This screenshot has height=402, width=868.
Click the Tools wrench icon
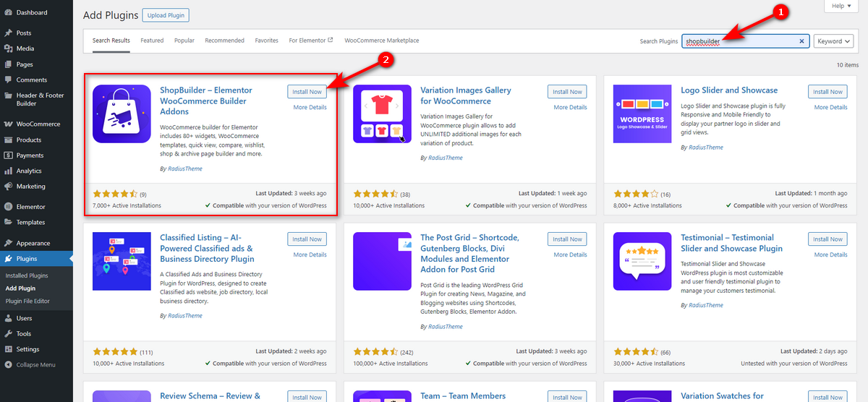coord(8,333)
